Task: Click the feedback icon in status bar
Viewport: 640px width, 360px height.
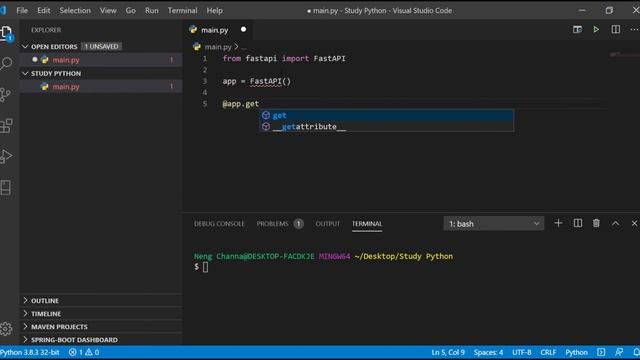Action: (x=619, y=352)
